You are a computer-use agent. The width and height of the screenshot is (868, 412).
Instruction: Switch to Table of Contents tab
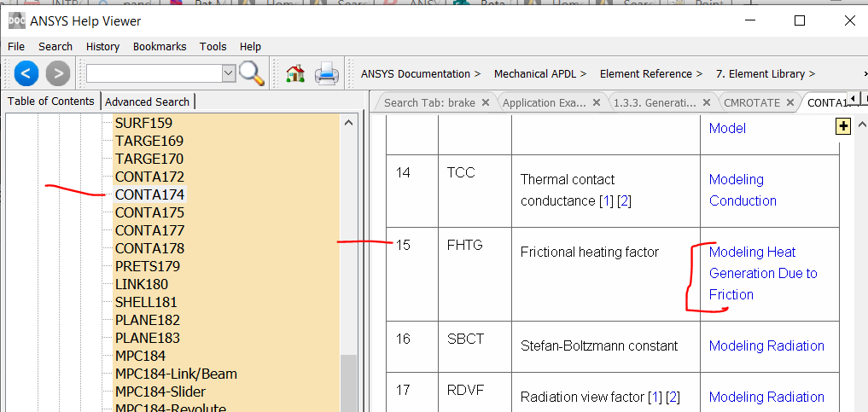click(51, 102)
